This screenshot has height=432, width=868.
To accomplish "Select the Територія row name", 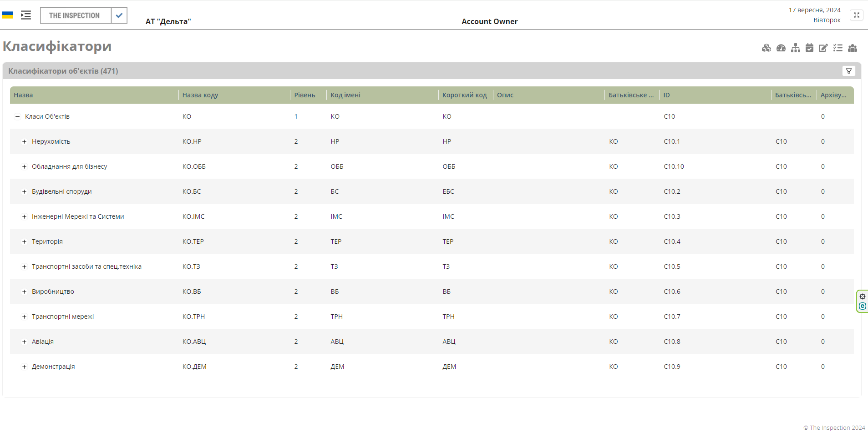I will click(47, 241).
